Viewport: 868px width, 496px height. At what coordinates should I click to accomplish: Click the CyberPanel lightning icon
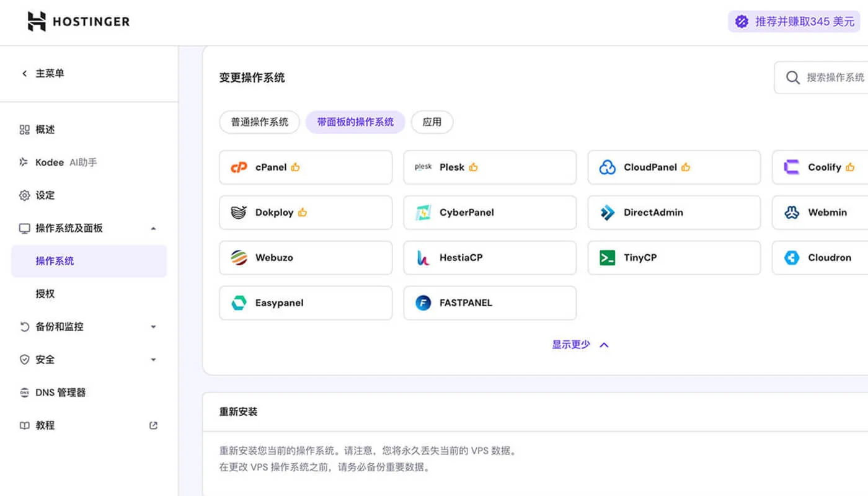click(x=422, y=212)
